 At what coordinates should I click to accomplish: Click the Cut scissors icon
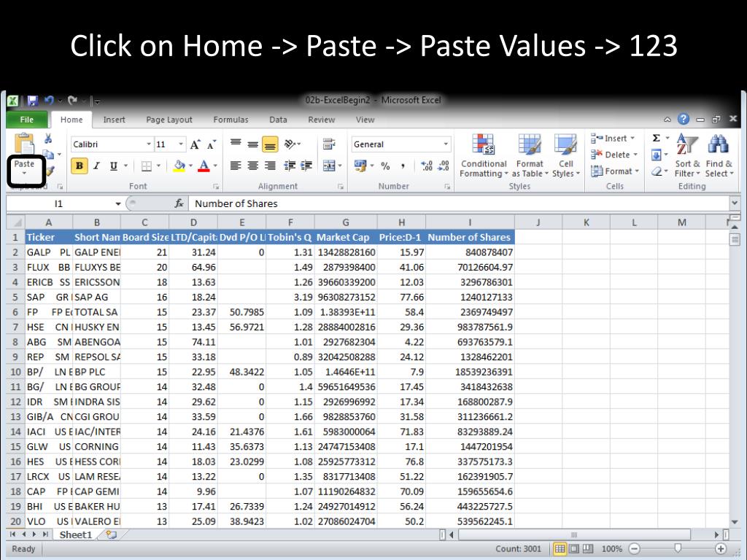47,139
